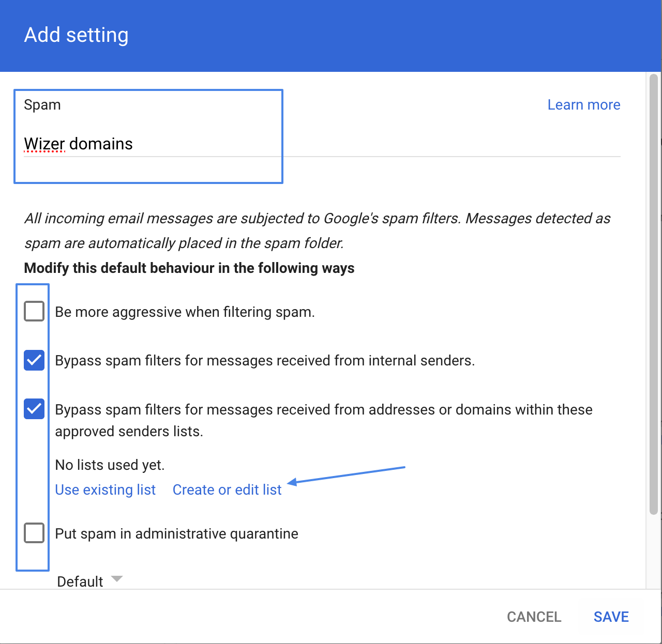Choose "Create or edit list"
Screen dimensions: 662x644
227,489
